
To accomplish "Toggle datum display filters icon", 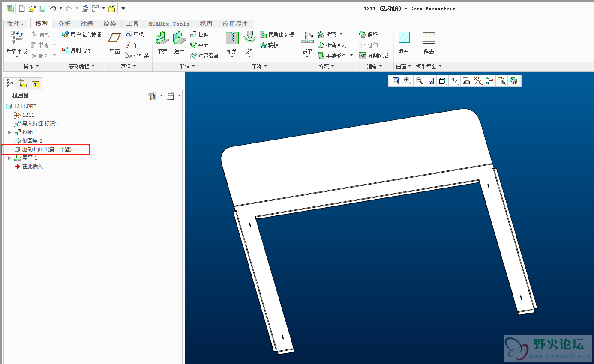I will 478,81.
